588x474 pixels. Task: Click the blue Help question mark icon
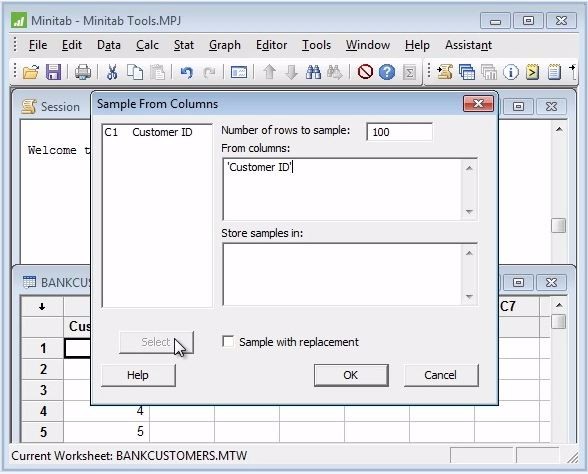pos(387,72)
